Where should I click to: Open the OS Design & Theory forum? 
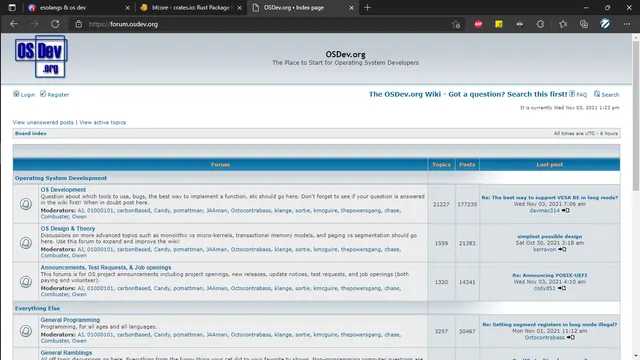point(68,229)
